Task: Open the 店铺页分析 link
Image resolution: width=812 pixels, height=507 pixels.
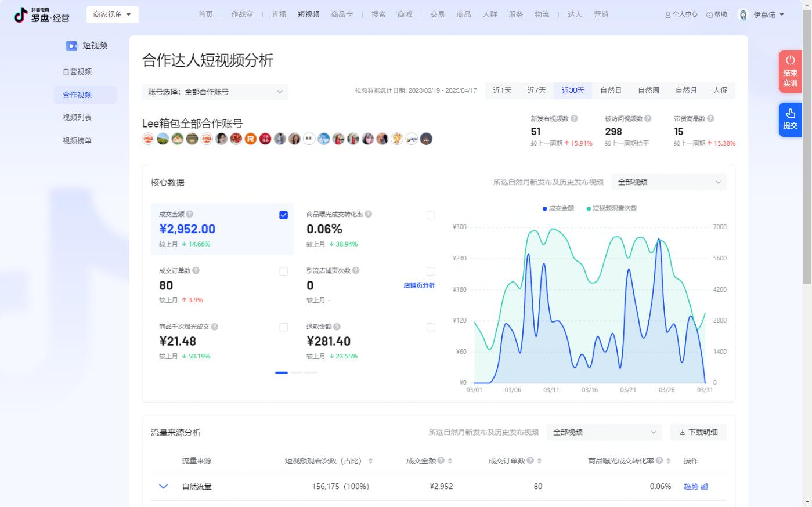Action: [x=419, y=285]
